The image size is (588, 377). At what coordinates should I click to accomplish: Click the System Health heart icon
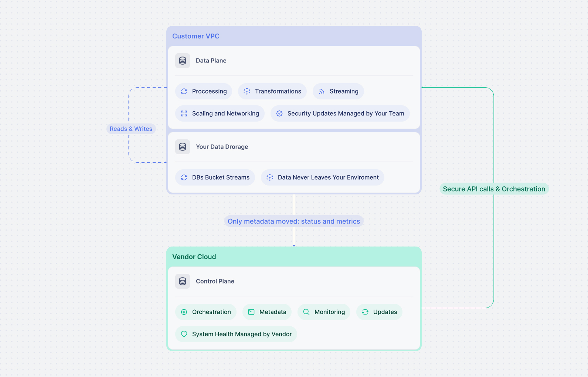(x=184, y=334)
